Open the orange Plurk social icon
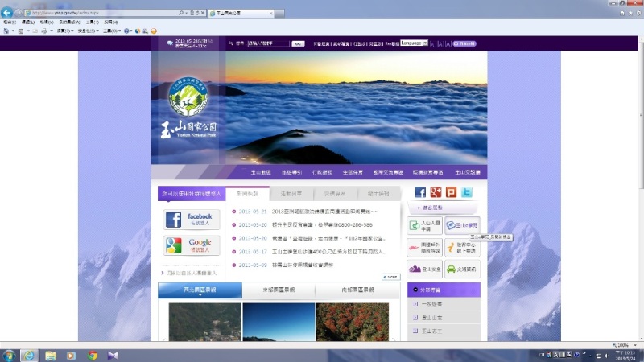644x362 pixels. [x=451, y=192]
